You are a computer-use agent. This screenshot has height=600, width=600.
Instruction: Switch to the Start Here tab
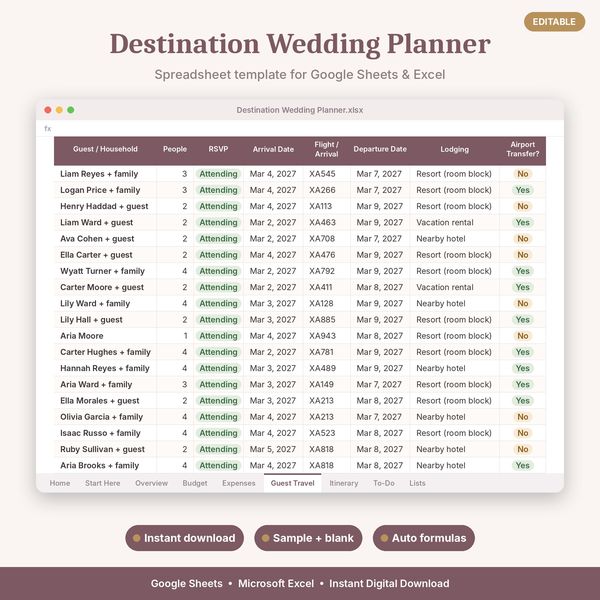click(x=103, y=483)
